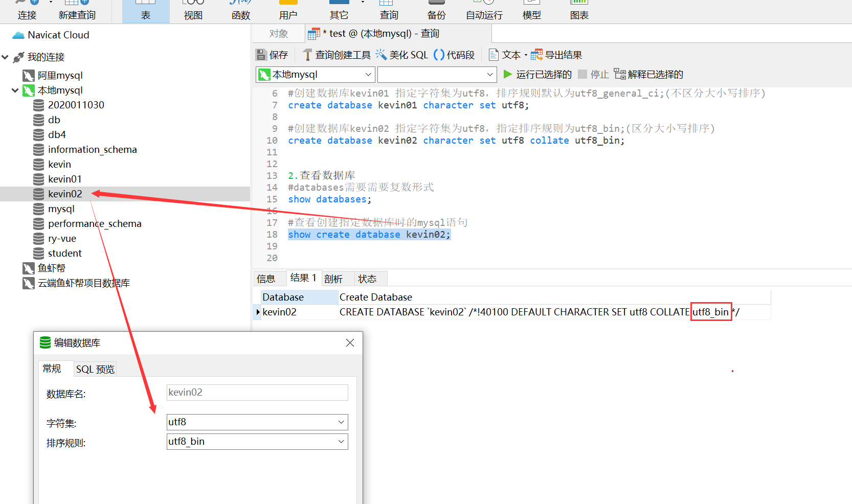Screen dimensions: 852x504
Task: Open the 文本 dropdown arrow
Action: click(526, 55)
